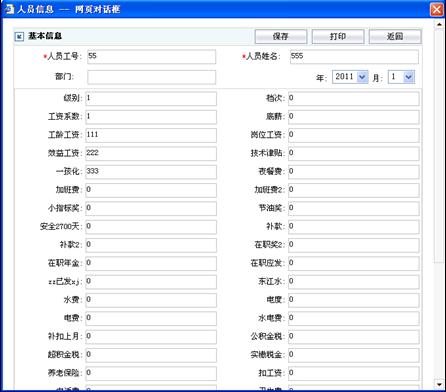Open the 月 dropdown showing 1
The width and height of the screenshot is (446, 392).
(401, 77)
